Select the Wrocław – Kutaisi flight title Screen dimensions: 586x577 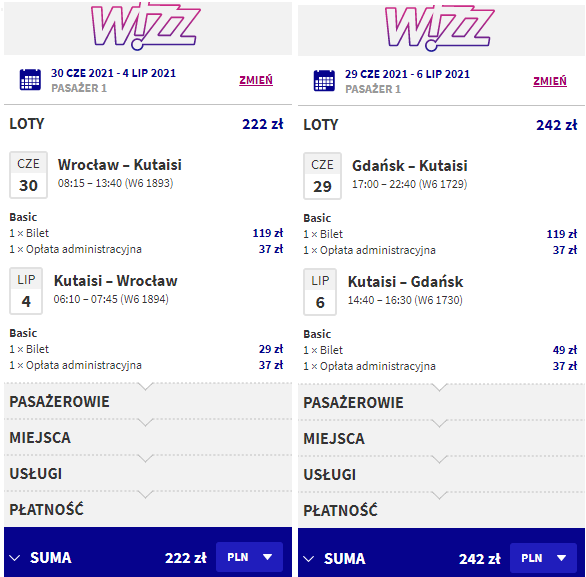tap(120, 165)
